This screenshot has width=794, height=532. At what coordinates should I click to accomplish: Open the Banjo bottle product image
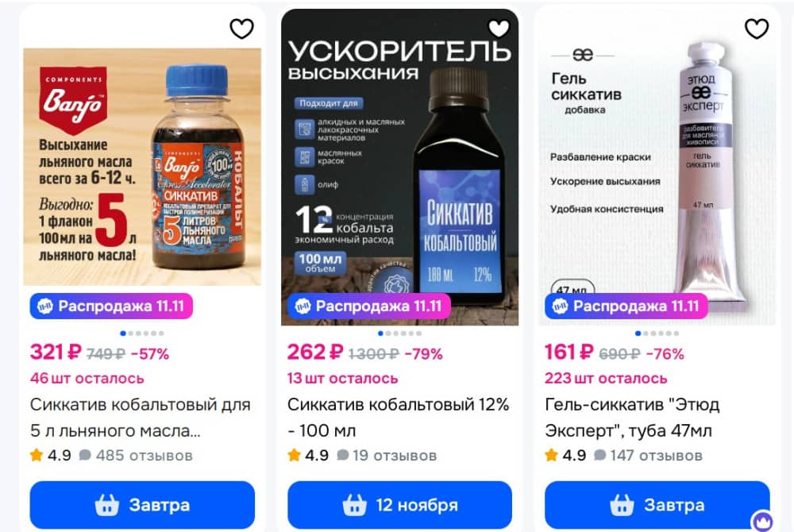142,167
